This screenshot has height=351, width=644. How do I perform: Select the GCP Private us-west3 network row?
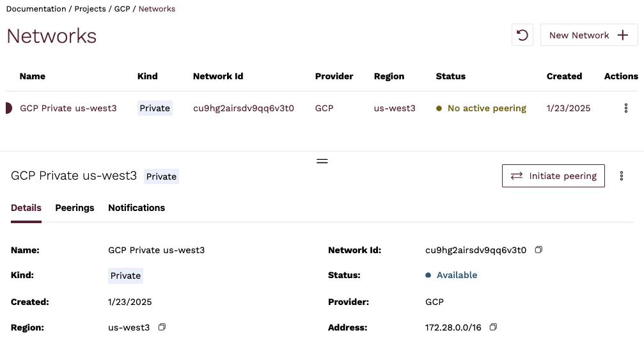(68, 109)
